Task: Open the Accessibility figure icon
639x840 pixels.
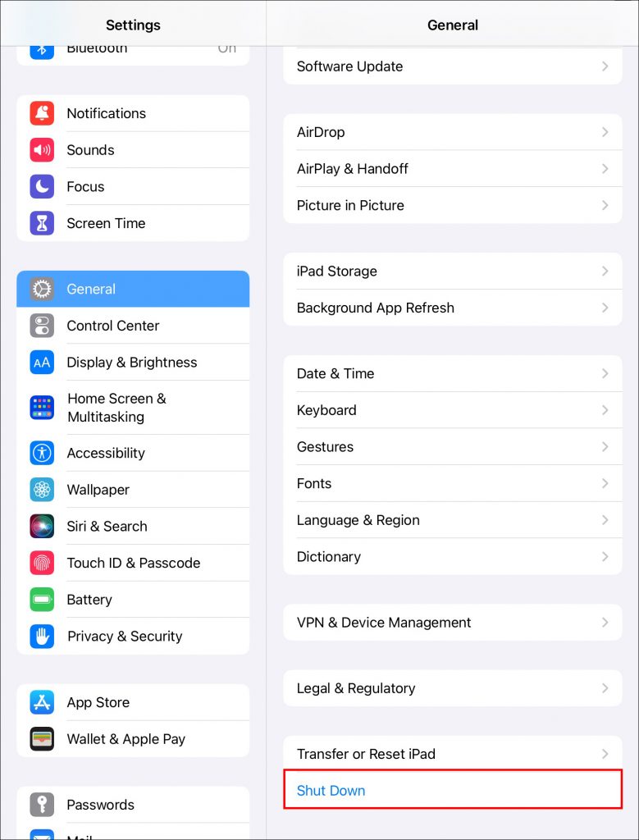Action: (42, 453)
